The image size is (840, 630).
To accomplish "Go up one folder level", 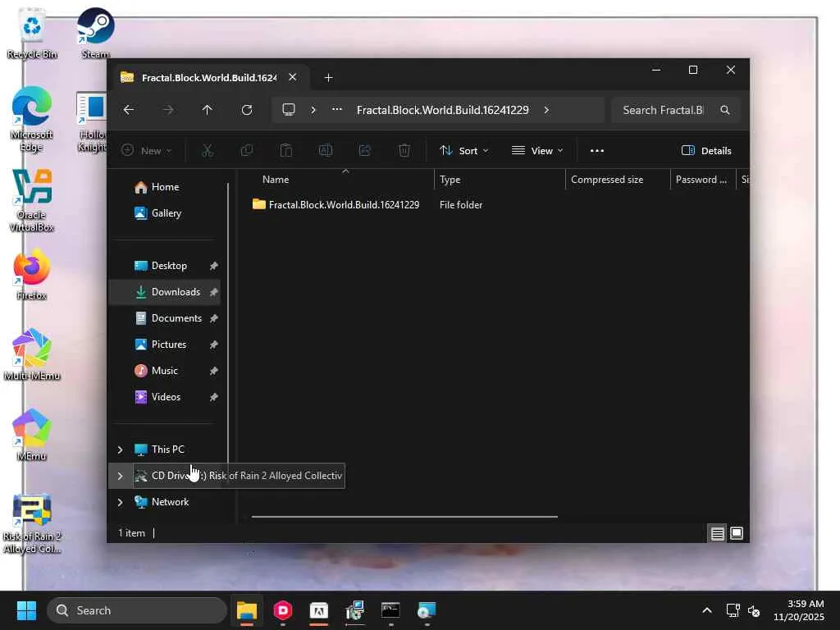I will coord(208,110).
